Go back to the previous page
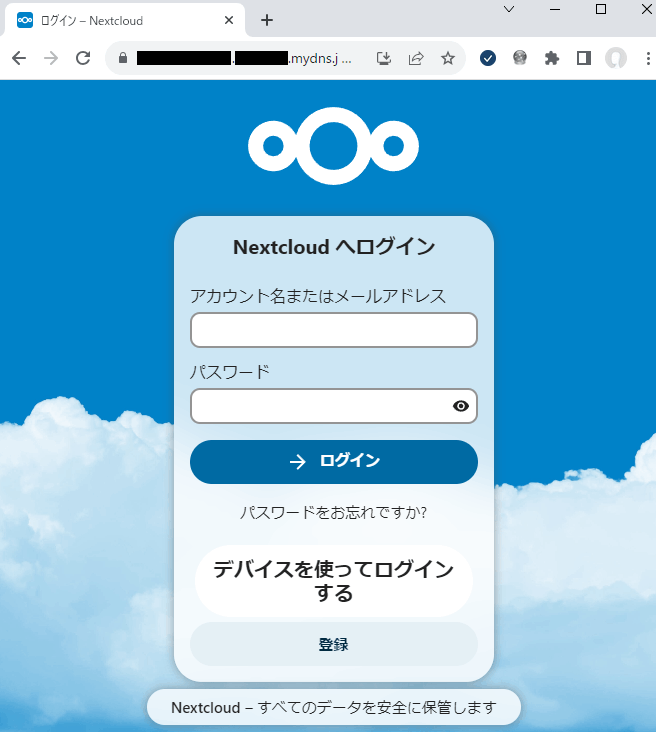656x732 pixels. click(x=19, y=58)
